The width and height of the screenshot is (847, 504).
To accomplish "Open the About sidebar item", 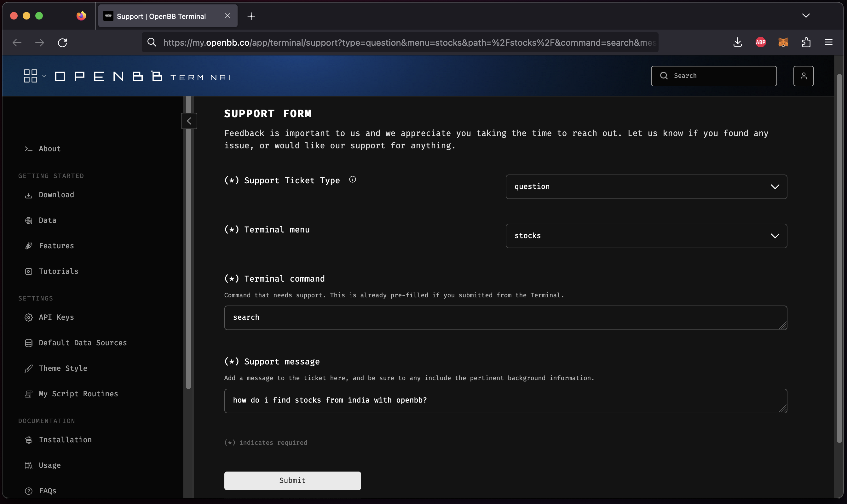I will 49,149.
